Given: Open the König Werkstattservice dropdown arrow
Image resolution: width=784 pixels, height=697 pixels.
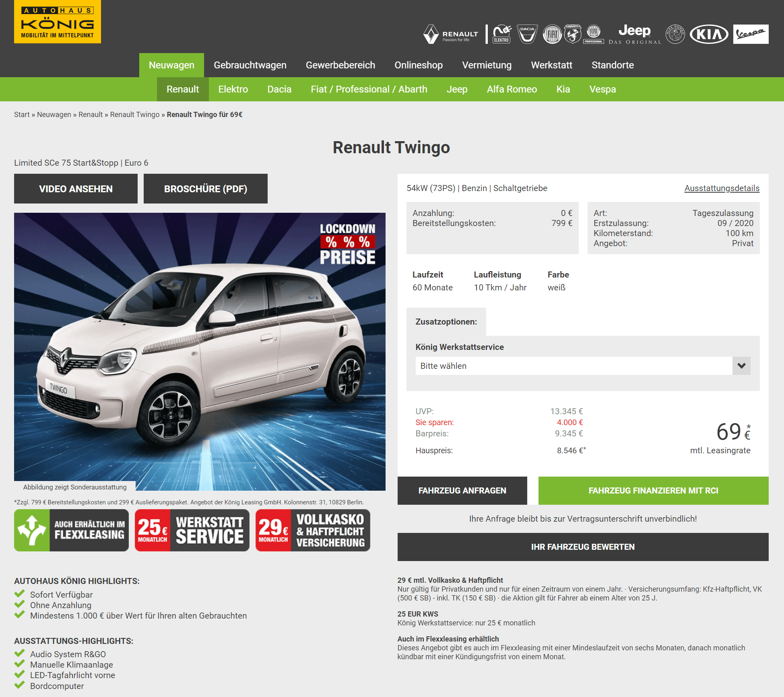Looking at the screenshot, I should [741, 366].
